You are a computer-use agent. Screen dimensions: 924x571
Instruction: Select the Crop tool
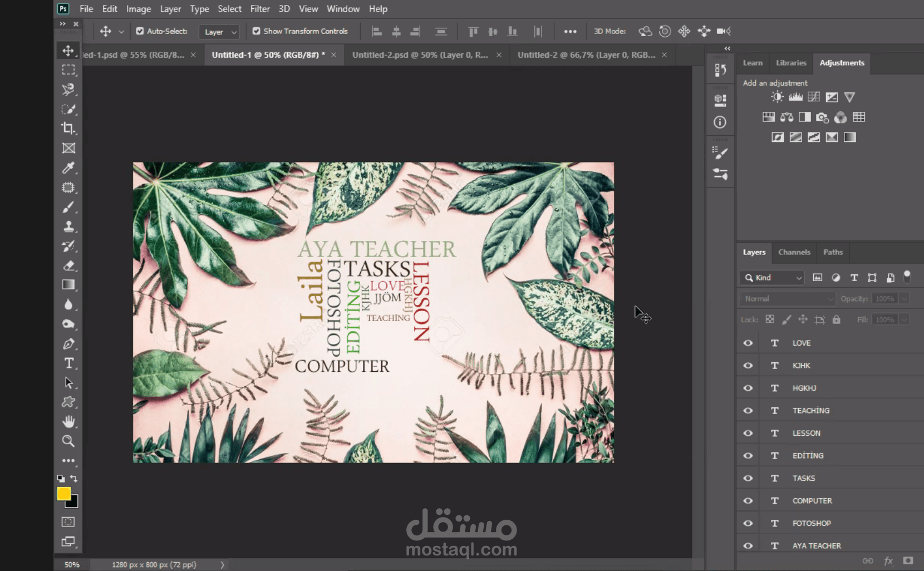(68, 129)
